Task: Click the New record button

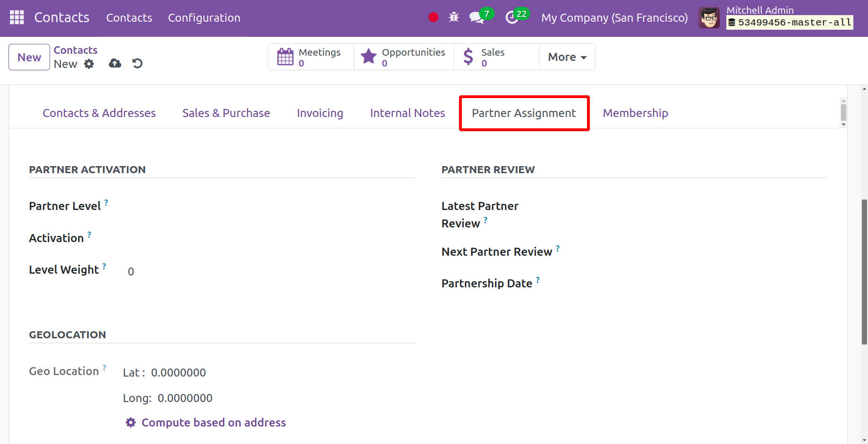Action: (x=29, y=57)
